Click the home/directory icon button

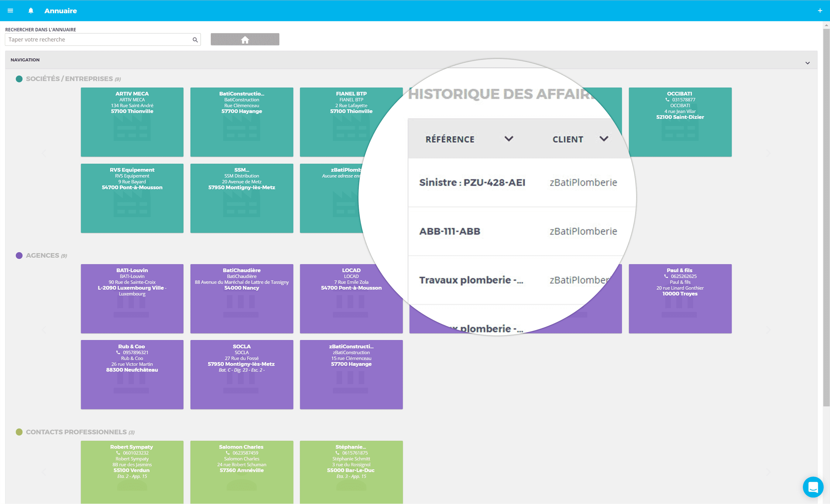tap(244, 40)
